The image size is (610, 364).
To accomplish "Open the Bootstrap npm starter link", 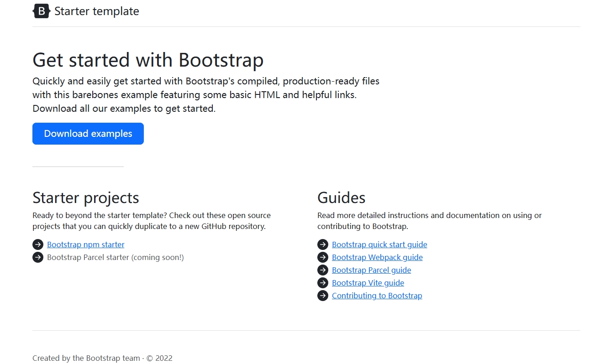I will [x=86, y=244].
